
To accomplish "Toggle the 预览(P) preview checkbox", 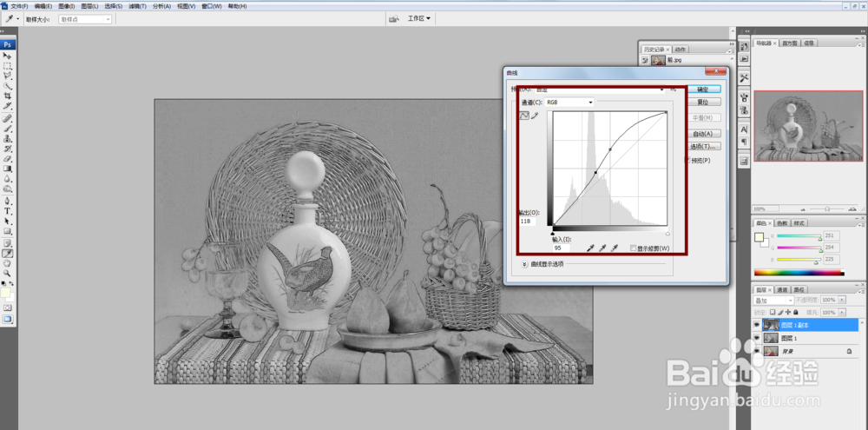I will click(x=688, y=160).
